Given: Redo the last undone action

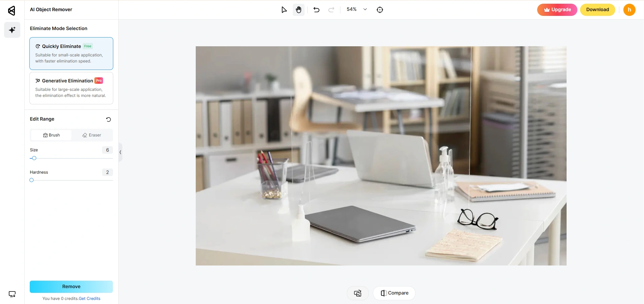Looking at the screenshot, I should tap(331, 10).
